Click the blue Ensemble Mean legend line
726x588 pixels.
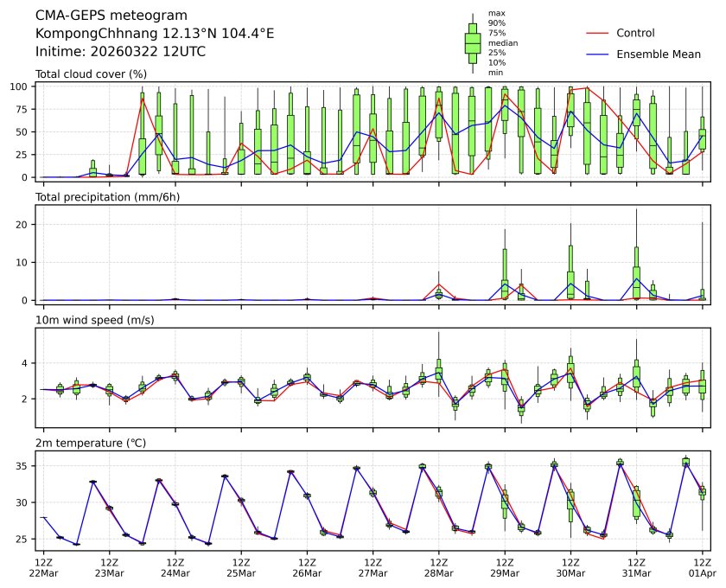[x=598, y=54]
